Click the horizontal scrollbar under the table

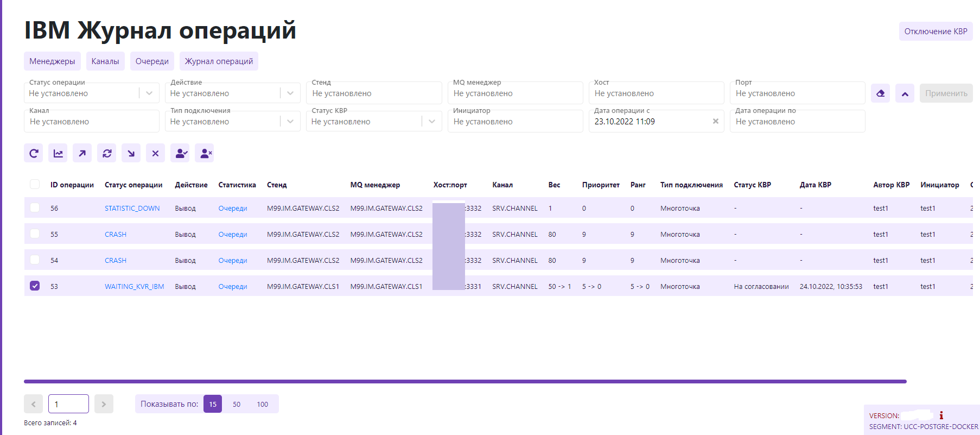point(465,381)
